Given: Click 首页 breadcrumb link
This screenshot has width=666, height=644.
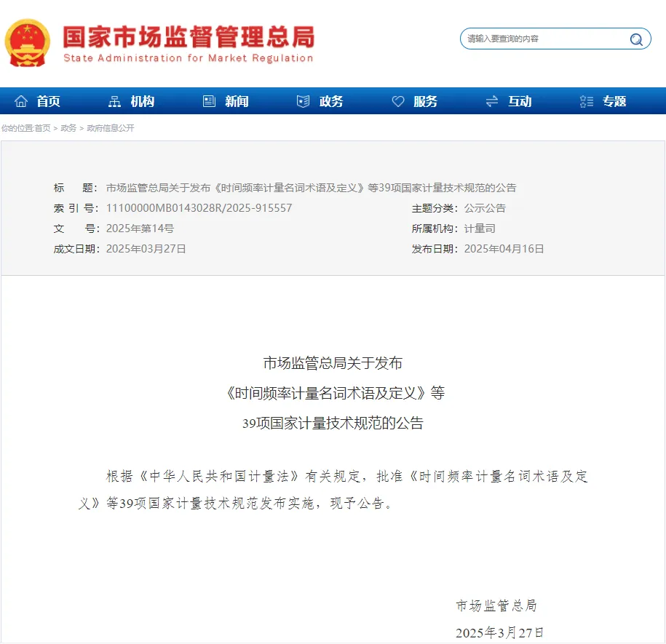Looking at the screenshot, I should (x=42, y=128).
